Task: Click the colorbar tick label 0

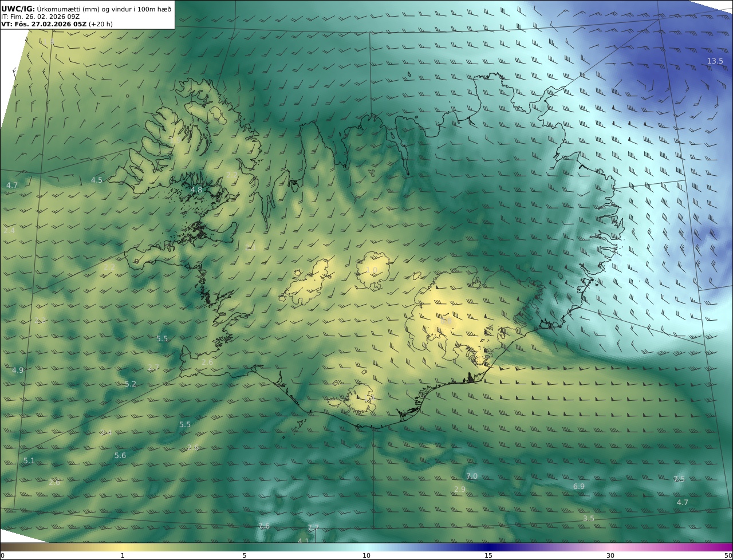Action: [2, 555]
